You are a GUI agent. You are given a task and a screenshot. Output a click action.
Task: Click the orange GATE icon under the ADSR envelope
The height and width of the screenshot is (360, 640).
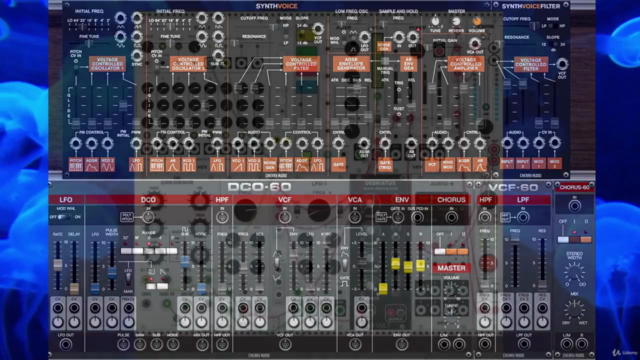338,165
